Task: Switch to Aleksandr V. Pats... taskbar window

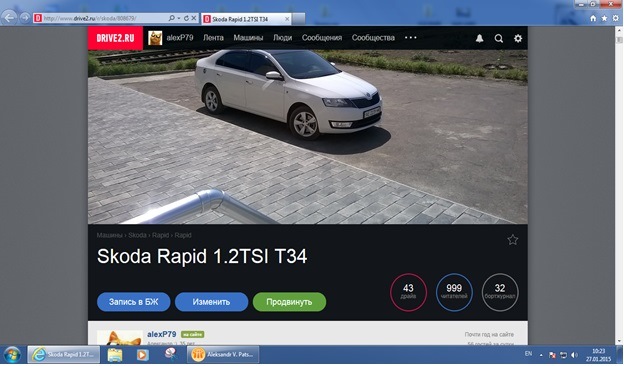Action: [x=223, y=354]
